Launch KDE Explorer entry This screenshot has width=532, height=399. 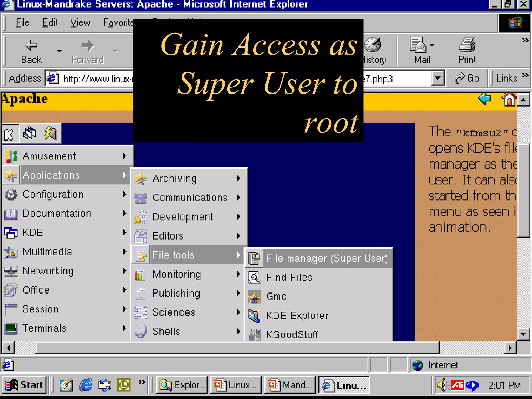click(319, 316)
